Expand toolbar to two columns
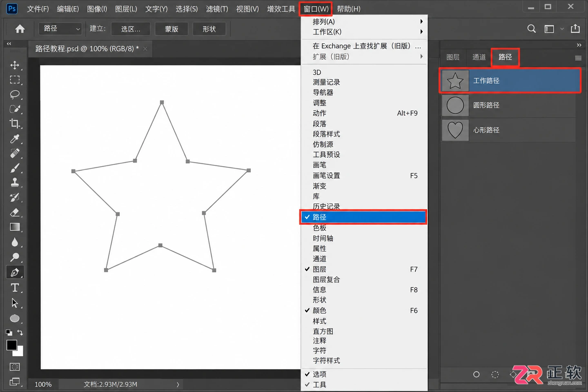The image size is (588, 392). pyautogui.click(x=9, y=44)
